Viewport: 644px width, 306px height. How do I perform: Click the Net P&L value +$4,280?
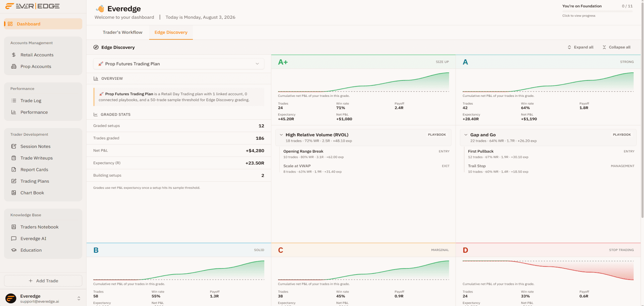pyautogui.click(x=255, y=150)
